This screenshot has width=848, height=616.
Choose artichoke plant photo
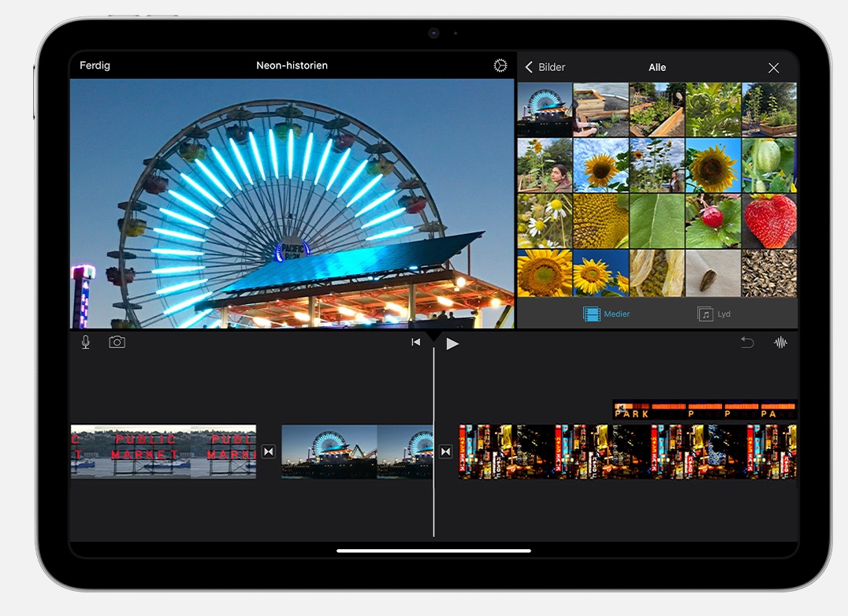pos(712,109)
